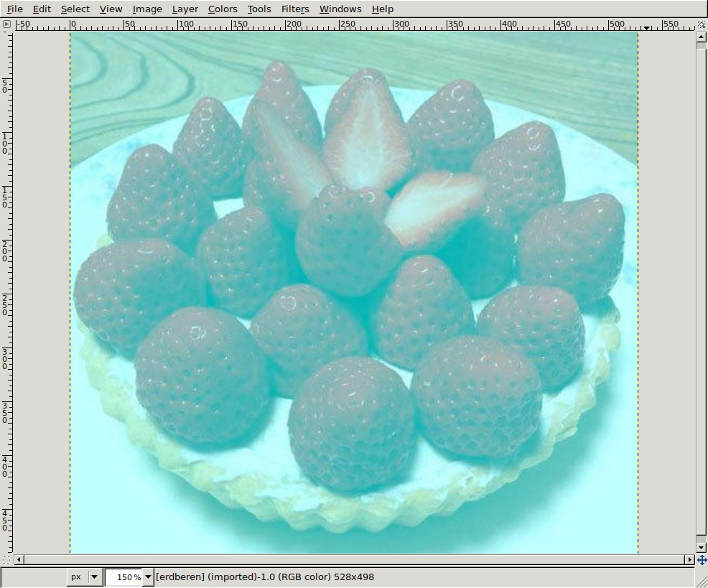Open the Select menu

(x=75, y=9)
